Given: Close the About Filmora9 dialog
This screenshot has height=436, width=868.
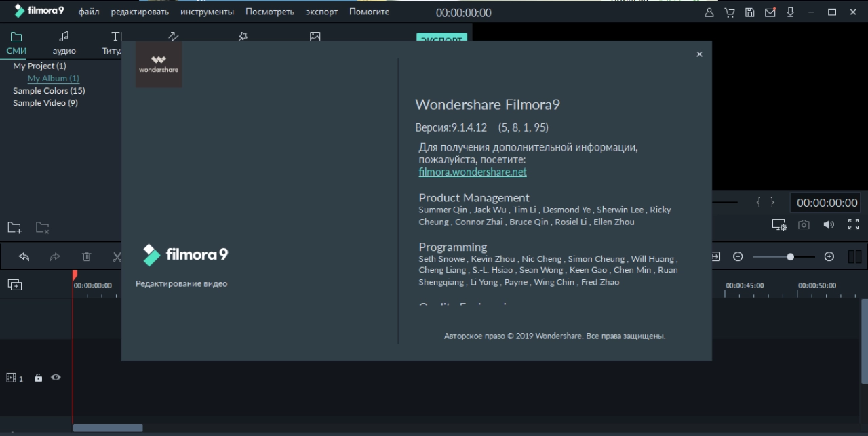Looking at the screenshot, I should 699,54.
